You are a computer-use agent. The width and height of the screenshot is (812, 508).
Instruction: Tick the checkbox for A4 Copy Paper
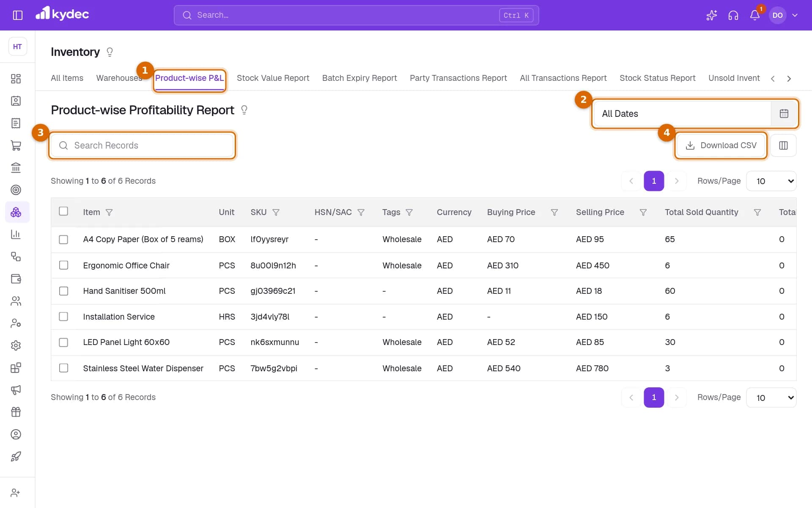[x=63, y=240]
